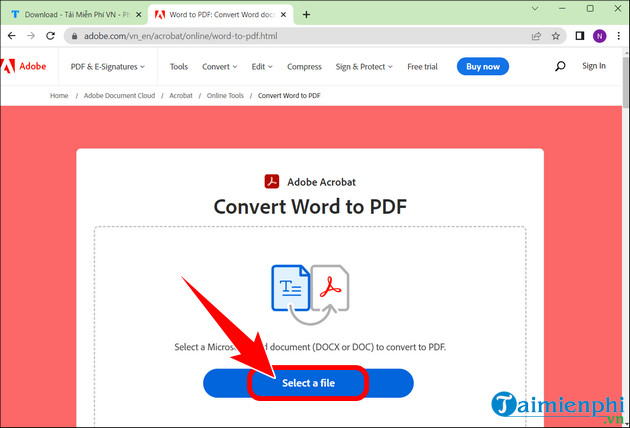Open the Compress menu item
Screen dimensions: 630x428
(304, 67)
